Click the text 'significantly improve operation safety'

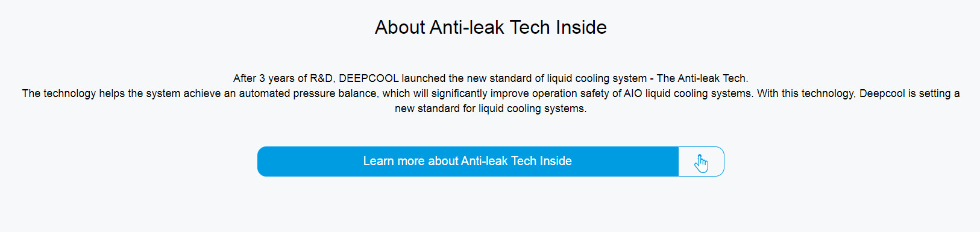pyautogui.click(x=520, y=93)
